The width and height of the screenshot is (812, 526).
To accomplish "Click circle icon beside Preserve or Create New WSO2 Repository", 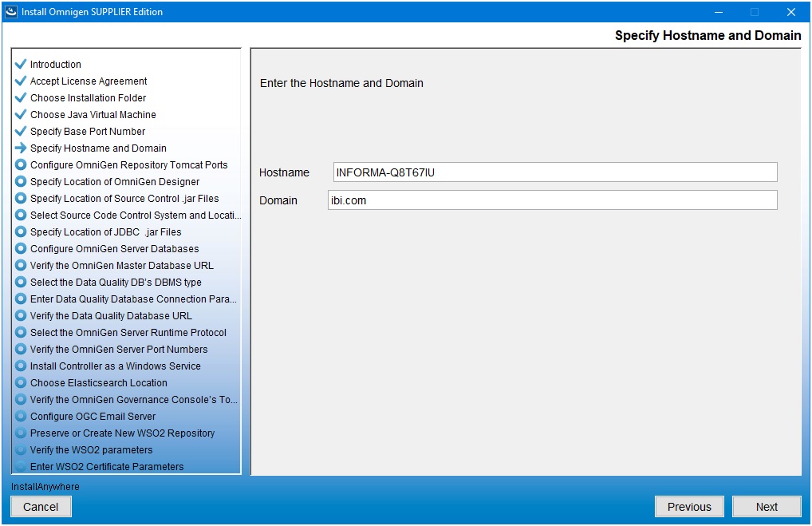I will click(21, 433).
